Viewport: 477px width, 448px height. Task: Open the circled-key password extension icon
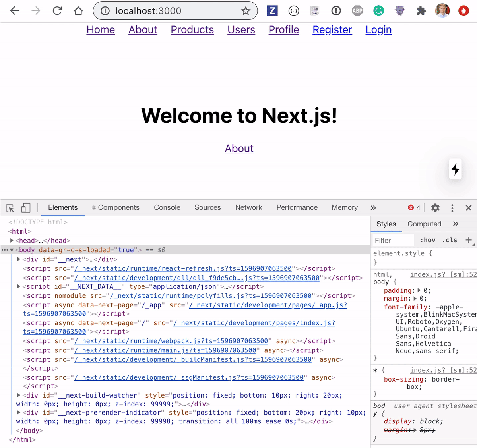[336, 11]
